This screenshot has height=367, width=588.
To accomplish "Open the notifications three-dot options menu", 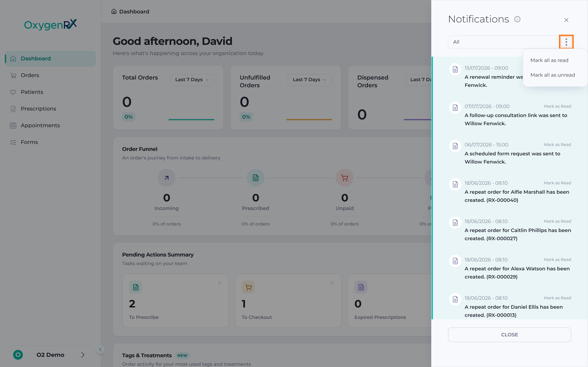I will click(x=566, y=42).
